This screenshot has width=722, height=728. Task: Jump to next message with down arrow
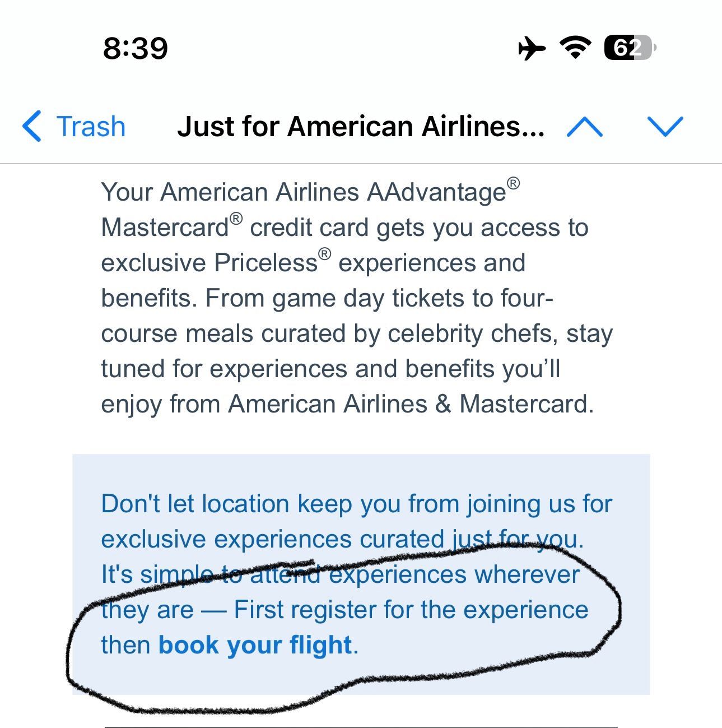[665, 127]
